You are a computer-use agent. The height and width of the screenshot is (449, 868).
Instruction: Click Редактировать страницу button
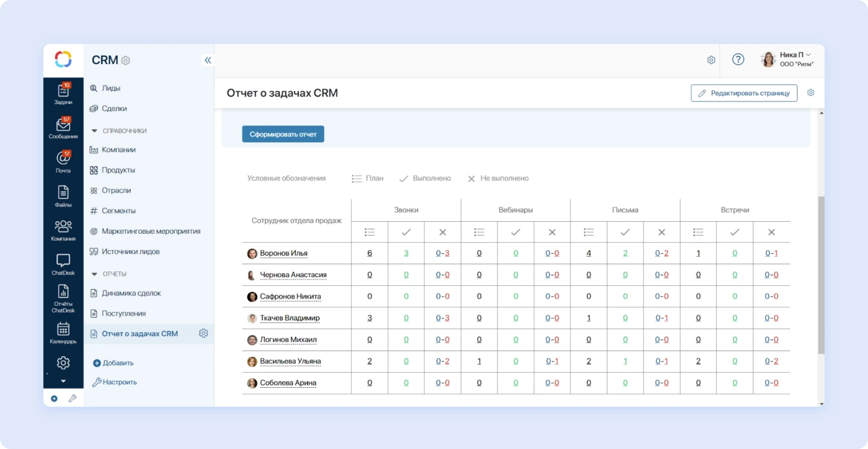coord(744,93)
